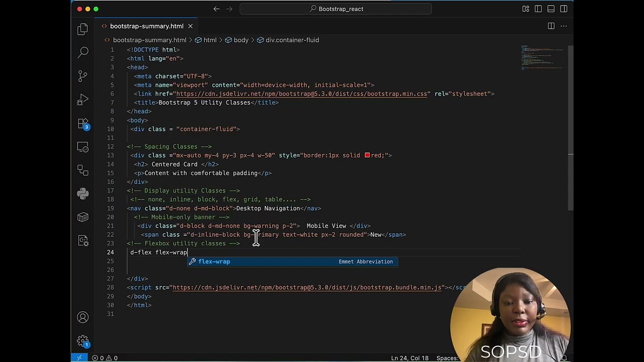644x362 pixels.
Task: Open the Python icon in activity bar
Action: click(x=83, y=194)
